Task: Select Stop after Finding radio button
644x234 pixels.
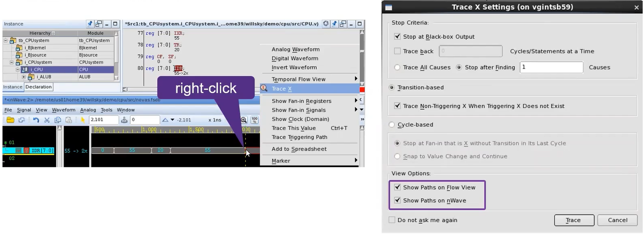Action: click(459, 67)
